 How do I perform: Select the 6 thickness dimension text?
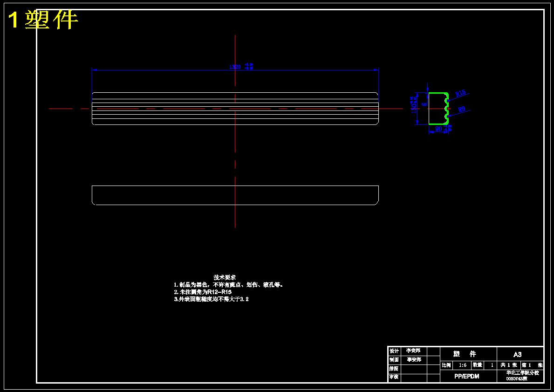tap(424, 104)
